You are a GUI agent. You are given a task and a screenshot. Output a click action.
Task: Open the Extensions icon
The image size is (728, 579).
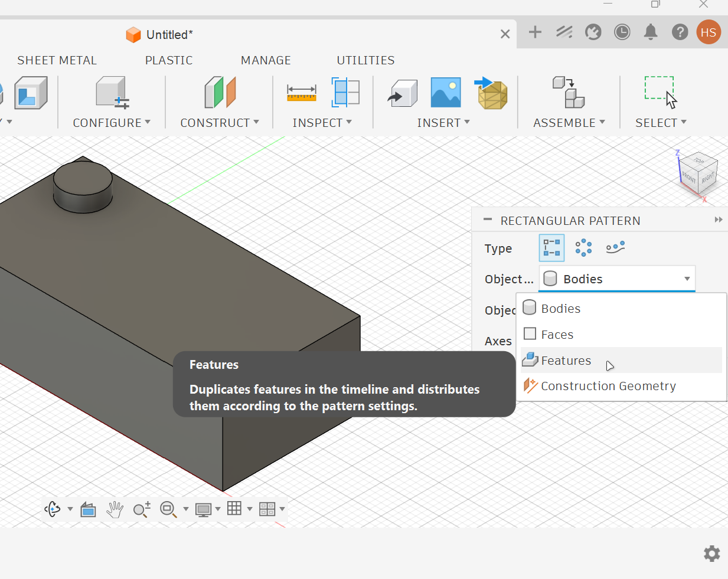click(564, 32)
